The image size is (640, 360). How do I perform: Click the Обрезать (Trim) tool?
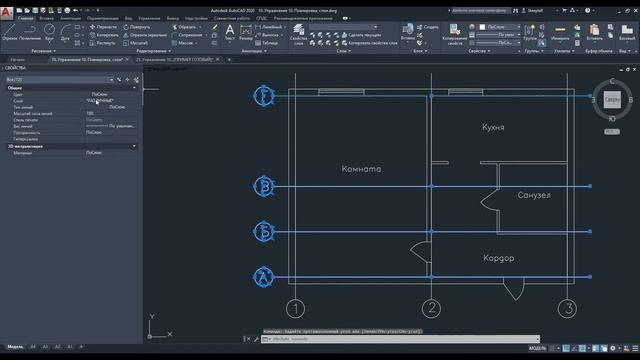click(x=184, y=27)
